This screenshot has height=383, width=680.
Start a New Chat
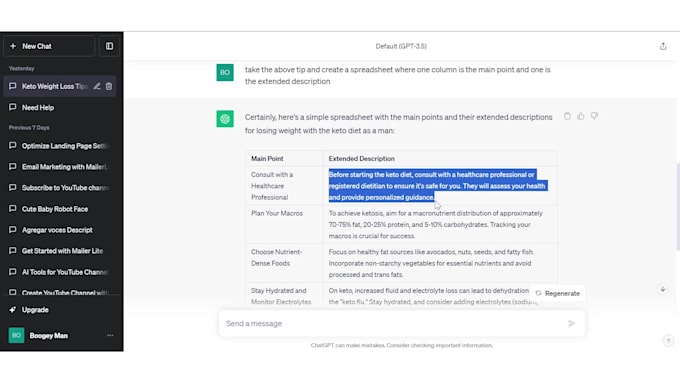(49, 46)
